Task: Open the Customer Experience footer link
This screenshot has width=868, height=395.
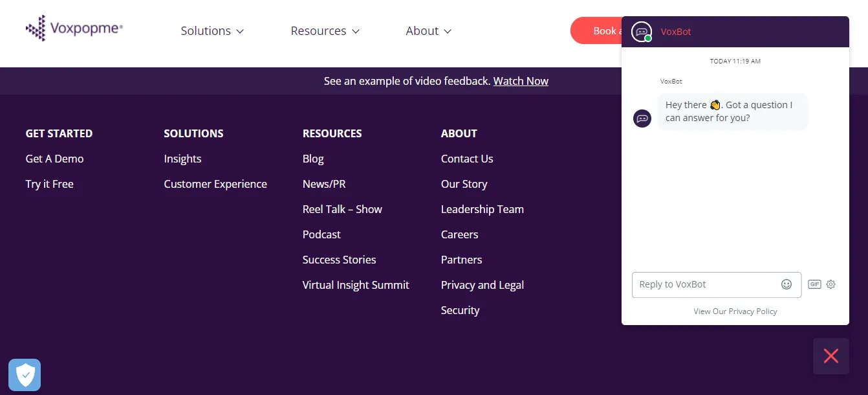Action: (215, 184)
